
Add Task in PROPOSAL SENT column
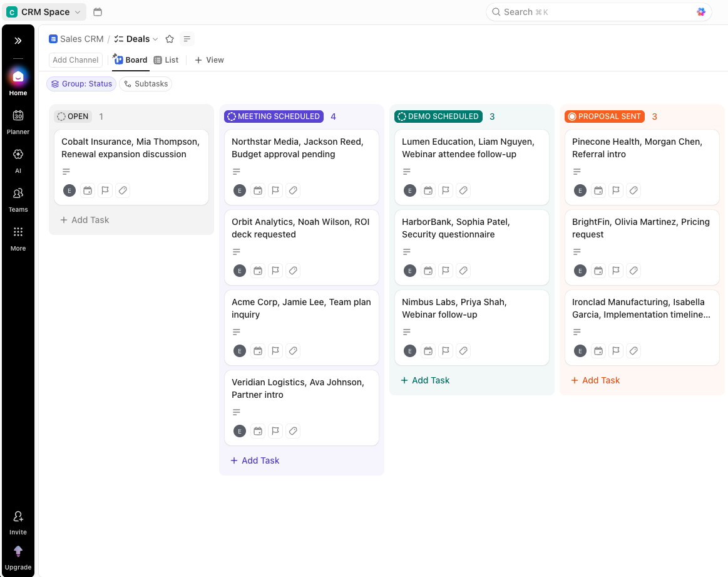tap(596, 380)
